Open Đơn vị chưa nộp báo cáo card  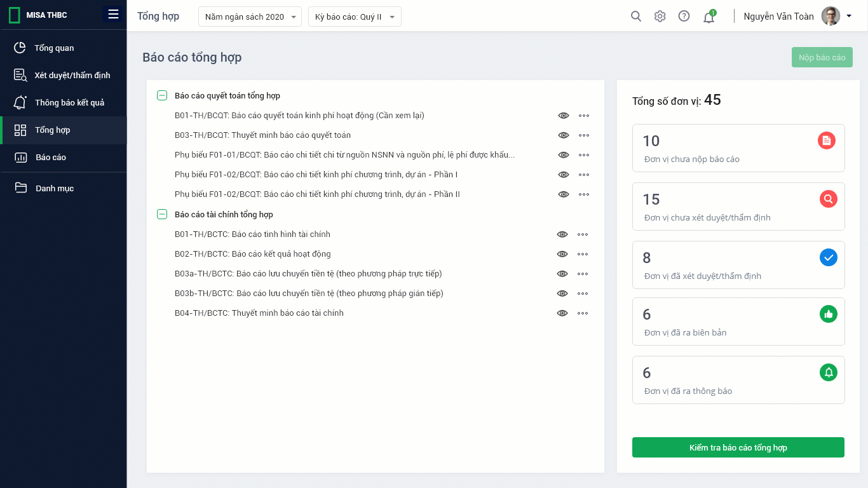738,148
